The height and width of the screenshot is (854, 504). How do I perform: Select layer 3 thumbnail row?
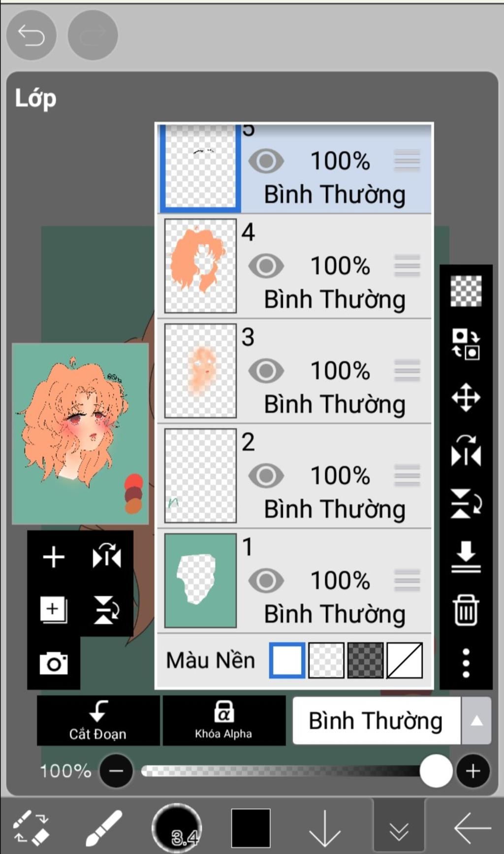294,371
